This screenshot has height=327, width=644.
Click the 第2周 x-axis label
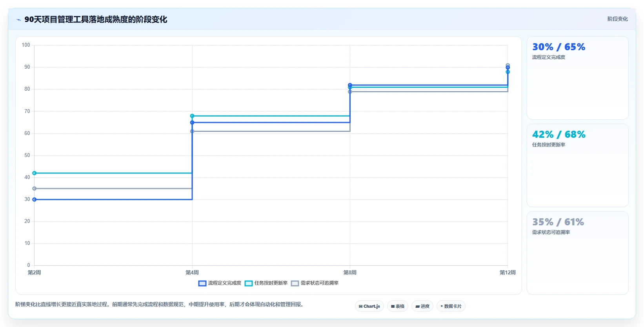[35, 272]
